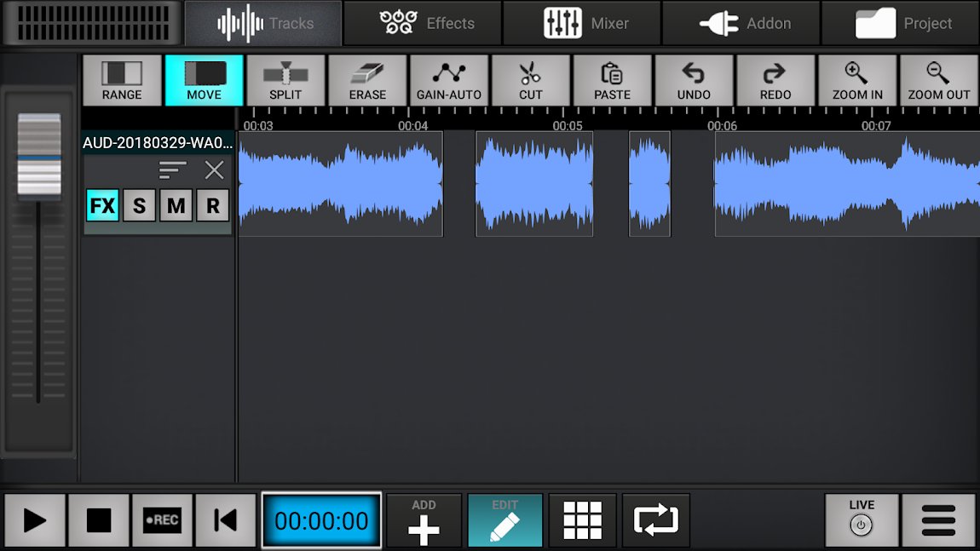Switch to LIVE mode

pyautogui.click(x=861, y=519)
